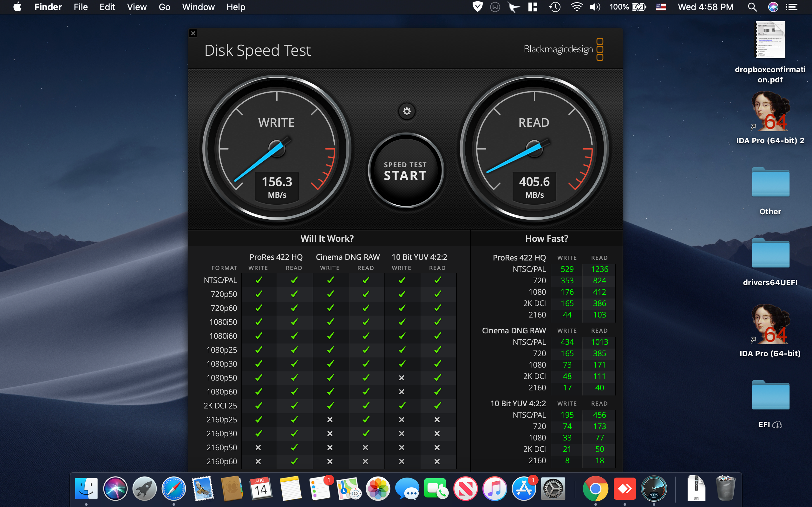Open Disk Speed Test settings gear
Image resolution: width=812 pixels, height=507 pixels.
click(407, 111)
